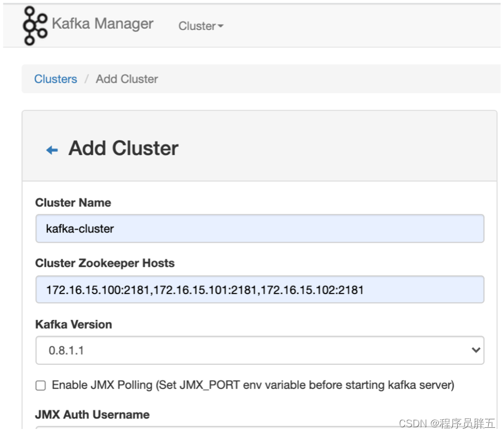504x434 pixels.
Task: Click the Add Cluster breadcrumb text
Action: pyautogui.click(x=127, y=79)
